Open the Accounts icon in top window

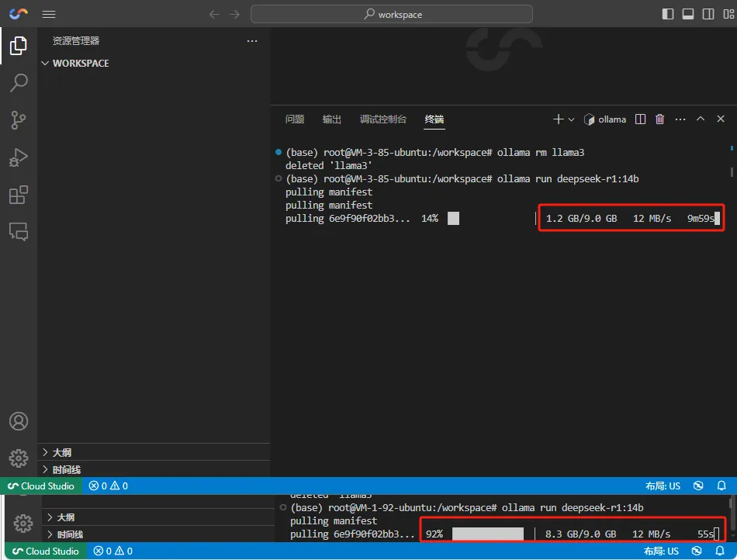(x=19, y=421)
